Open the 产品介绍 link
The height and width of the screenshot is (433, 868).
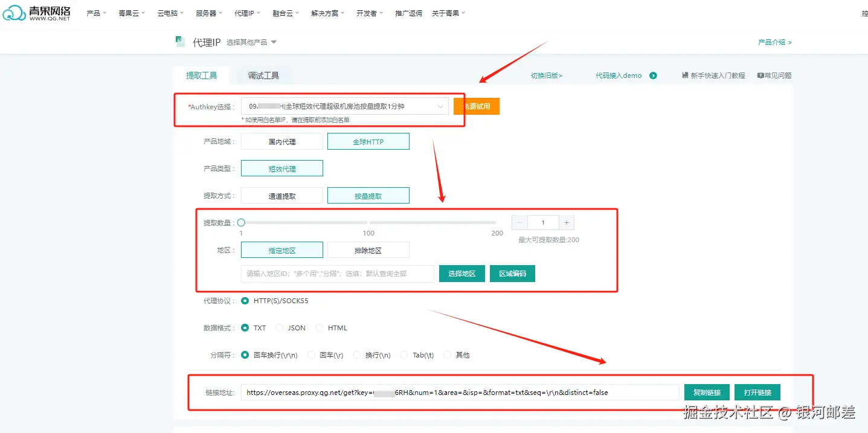coord(775,42)
